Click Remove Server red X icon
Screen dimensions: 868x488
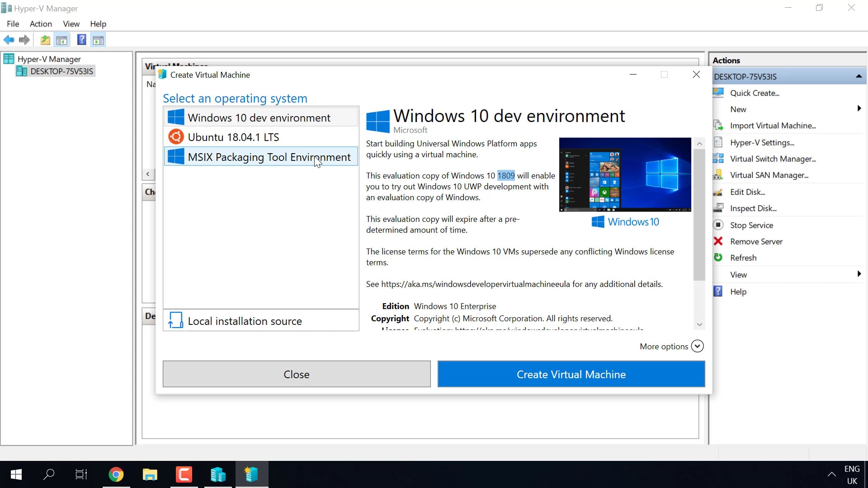click(x=718, y=241)
